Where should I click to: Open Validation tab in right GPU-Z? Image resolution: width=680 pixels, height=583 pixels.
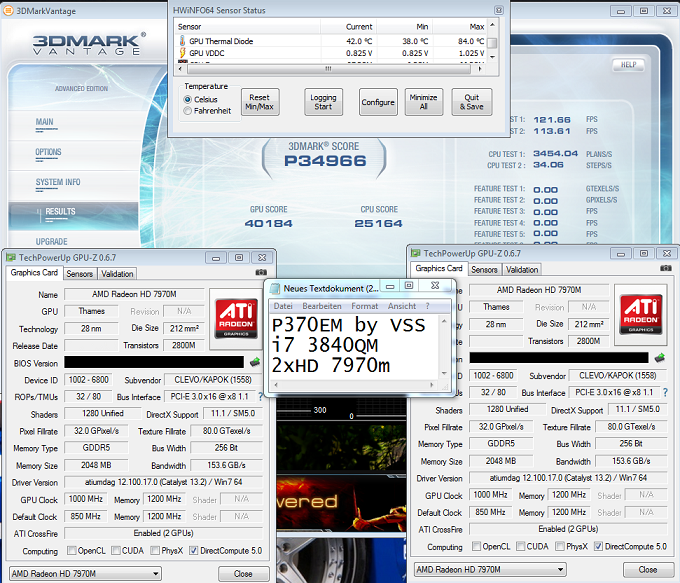[522, 269]
